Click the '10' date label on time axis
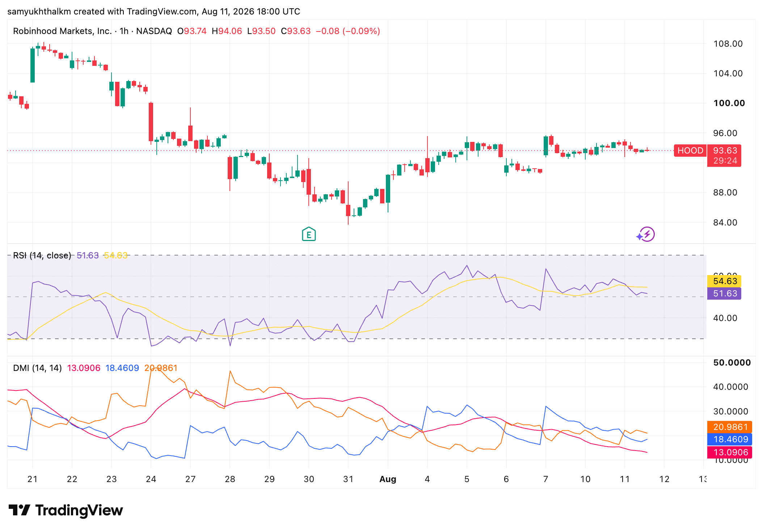The height and width of the screenshot is (532, 763). (585, 479)
